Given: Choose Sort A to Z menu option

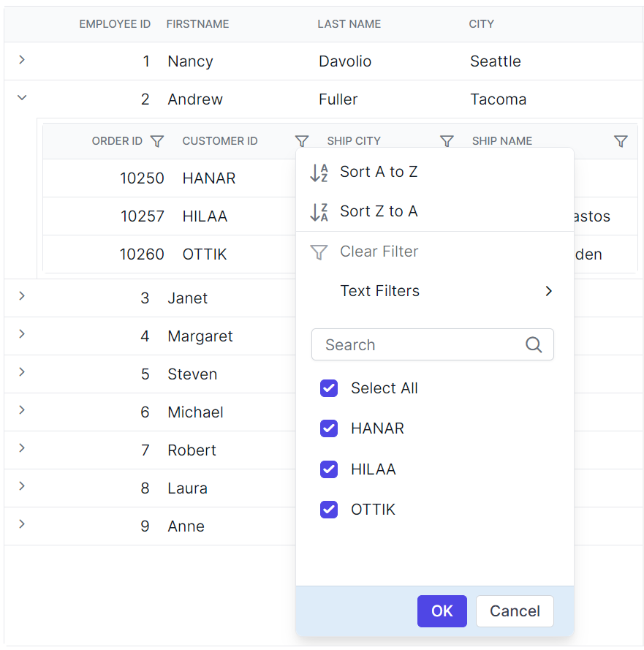Looking at the screenshot, I should (435, 172).
